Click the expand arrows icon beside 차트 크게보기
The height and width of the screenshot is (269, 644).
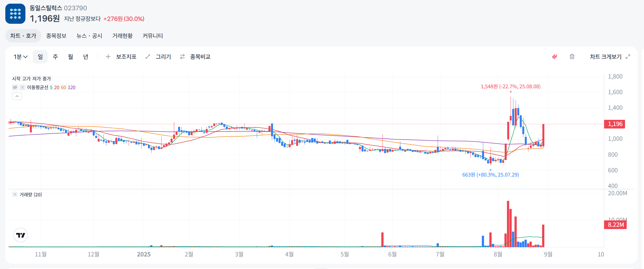point(628,57)
